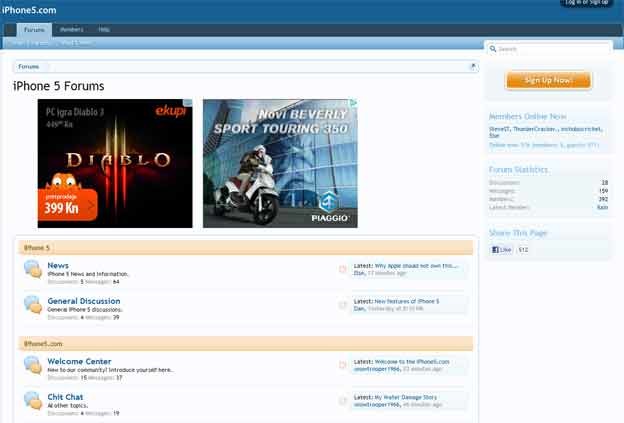Viewport: 624px width, 423px height.
Task: Click the breadcrumb jump icon at right end
Action: [x=472, y=67]
